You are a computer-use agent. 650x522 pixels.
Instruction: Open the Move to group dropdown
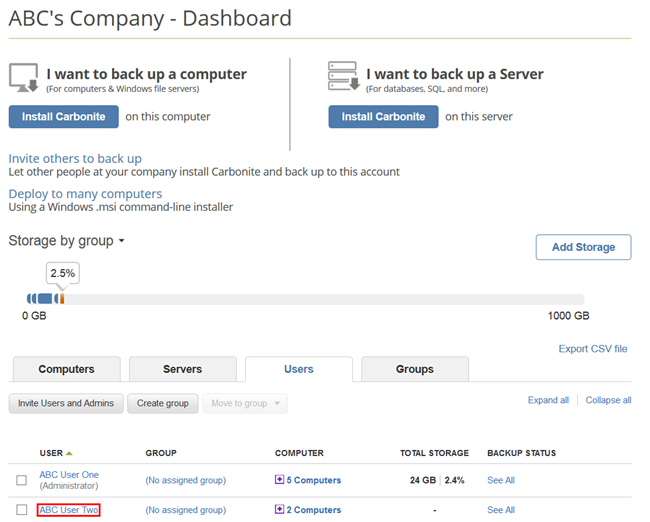(244, 403)
